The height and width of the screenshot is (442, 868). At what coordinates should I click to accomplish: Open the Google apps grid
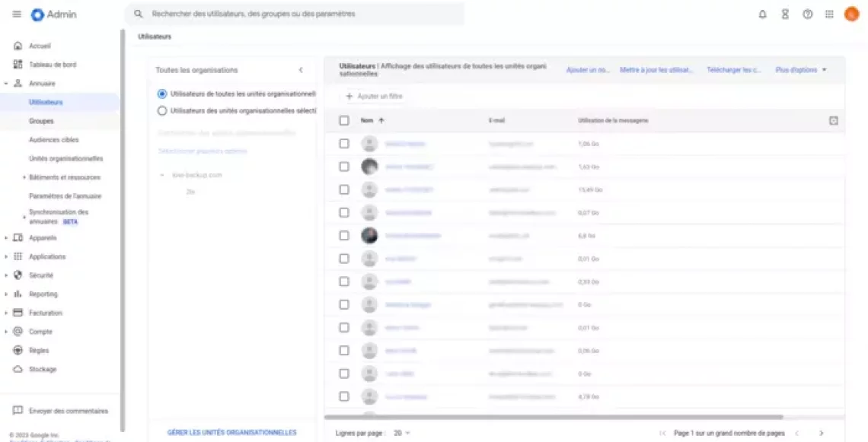click(829, 14)
